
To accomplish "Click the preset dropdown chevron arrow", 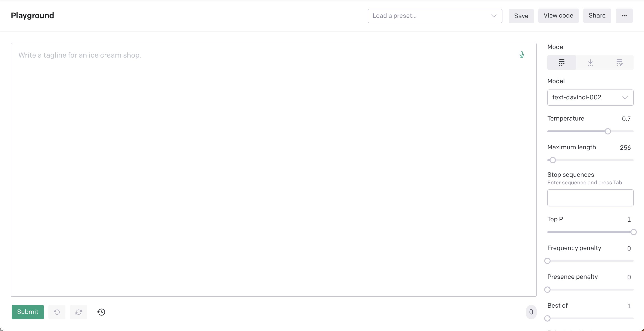I will (493, 16).
